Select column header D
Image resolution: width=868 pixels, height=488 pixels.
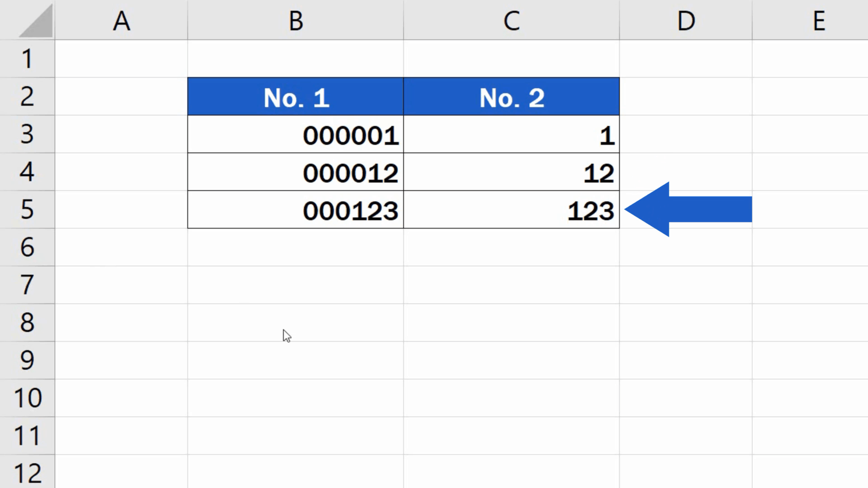coord(685,20)
